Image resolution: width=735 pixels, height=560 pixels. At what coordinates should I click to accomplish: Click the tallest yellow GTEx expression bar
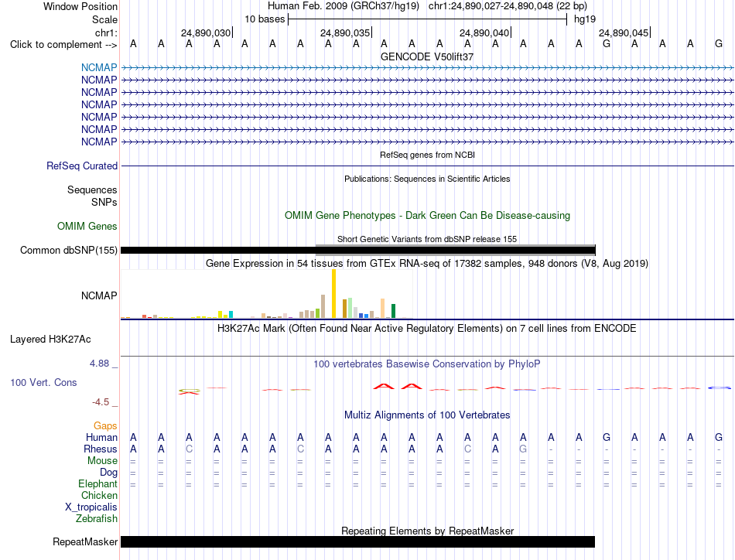tap(333, 294)
